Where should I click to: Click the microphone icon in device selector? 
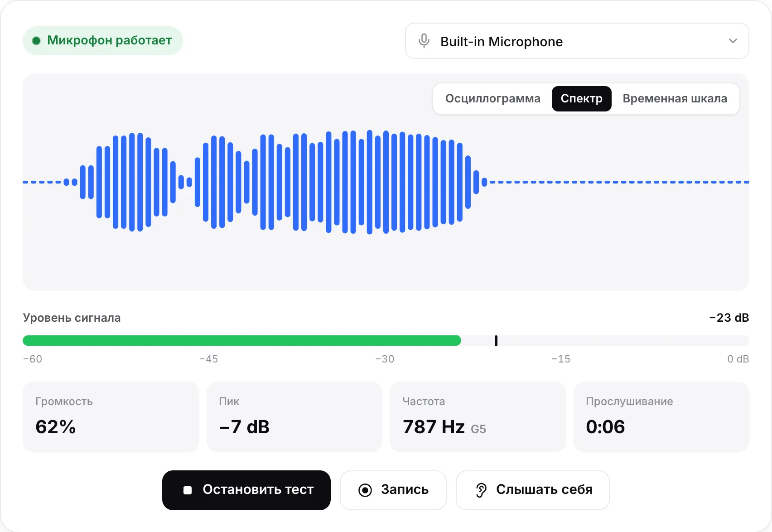pos(424,41)
